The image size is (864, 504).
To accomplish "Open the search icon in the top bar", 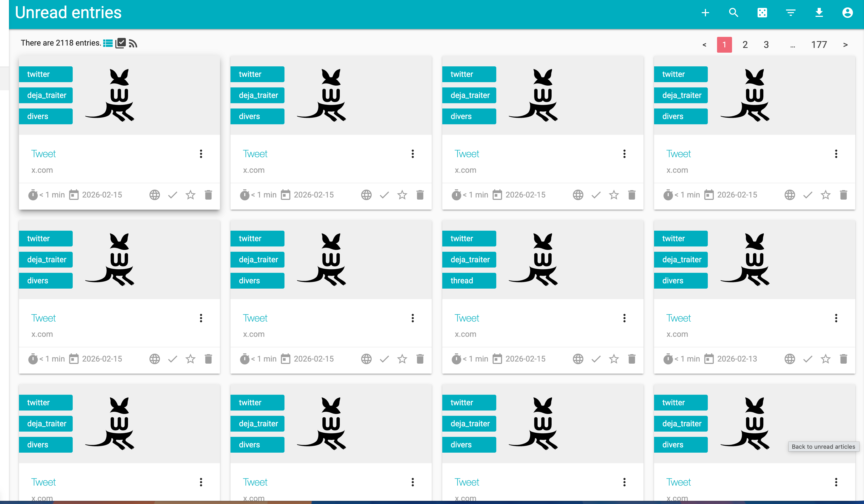I will 733,13.
